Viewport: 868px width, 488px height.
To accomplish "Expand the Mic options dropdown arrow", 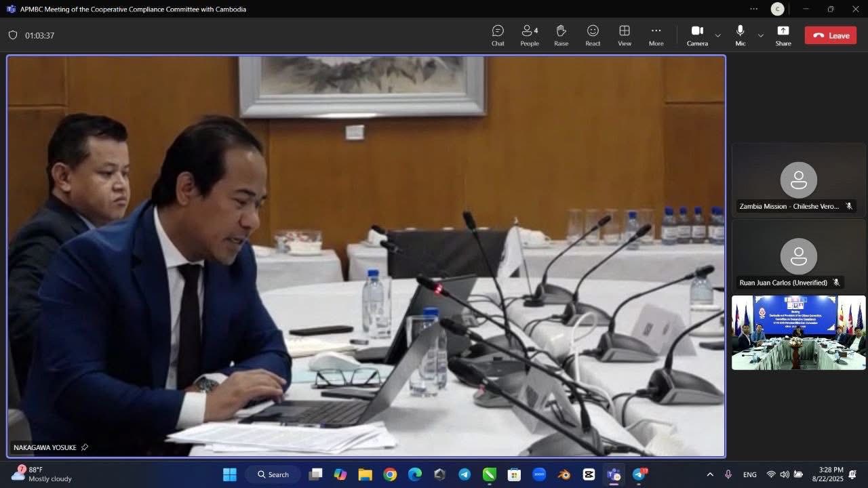I will pyautogui.click(x=761, y=35).
